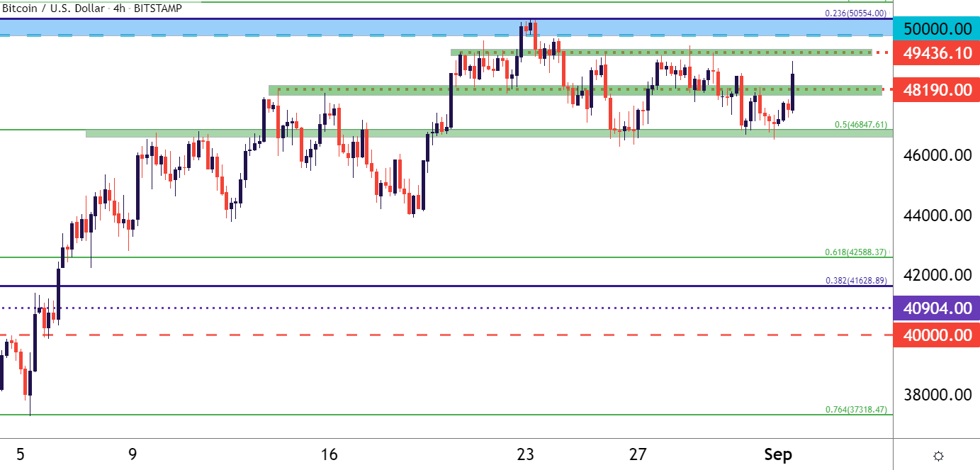Screen dimensions: 980x470
Task: Click the date label 23 on time axis
Action: tap(525, 454)
